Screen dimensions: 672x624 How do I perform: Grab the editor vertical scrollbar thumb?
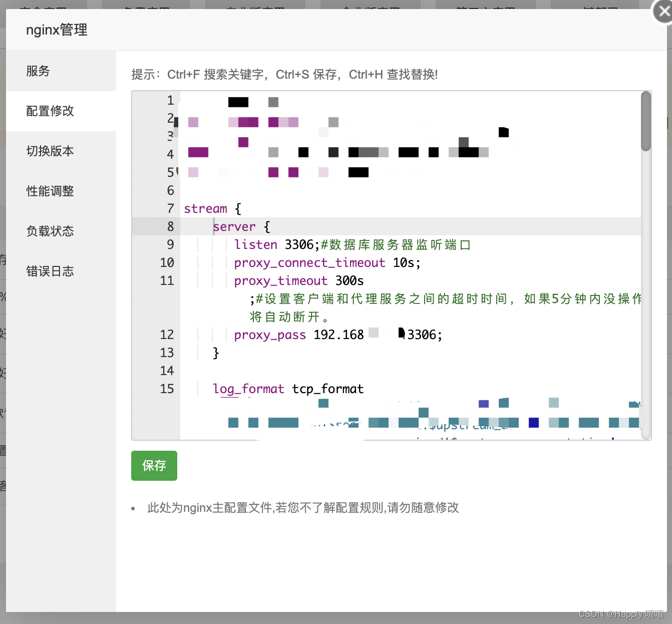[646, 121]
